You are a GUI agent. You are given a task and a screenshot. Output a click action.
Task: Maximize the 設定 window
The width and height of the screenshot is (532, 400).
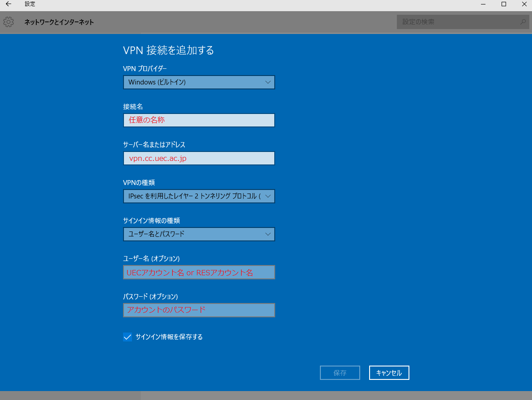click(504, 4)
